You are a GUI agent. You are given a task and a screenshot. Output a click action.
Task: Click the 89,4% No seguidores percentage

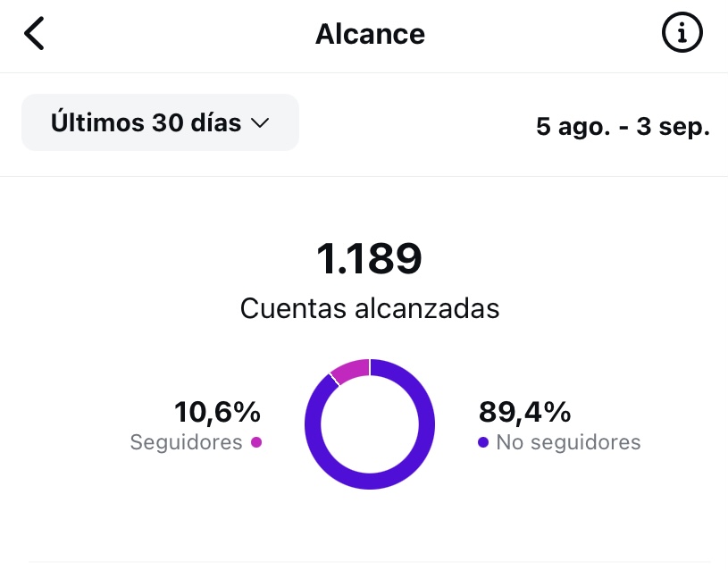[x=526, y=413]
